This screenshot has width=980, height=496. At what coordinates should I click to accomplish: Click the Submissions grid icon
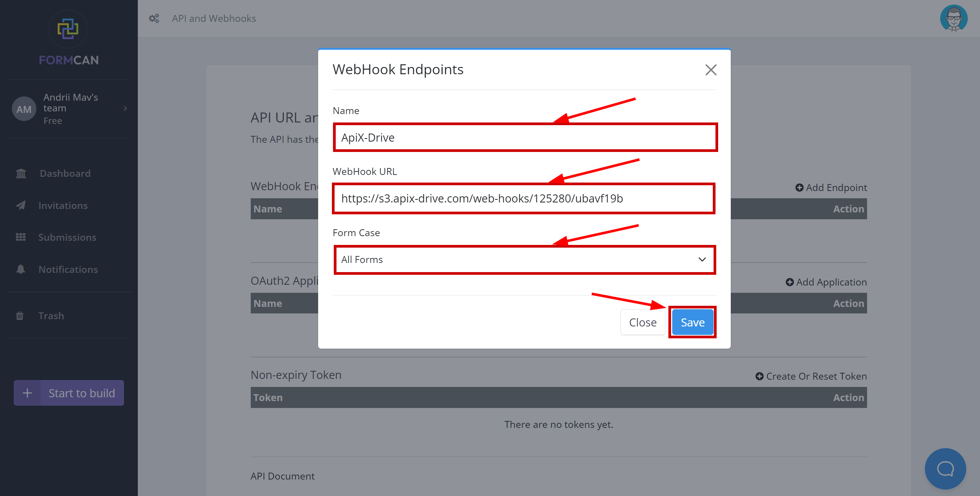[x=21, y=237]
